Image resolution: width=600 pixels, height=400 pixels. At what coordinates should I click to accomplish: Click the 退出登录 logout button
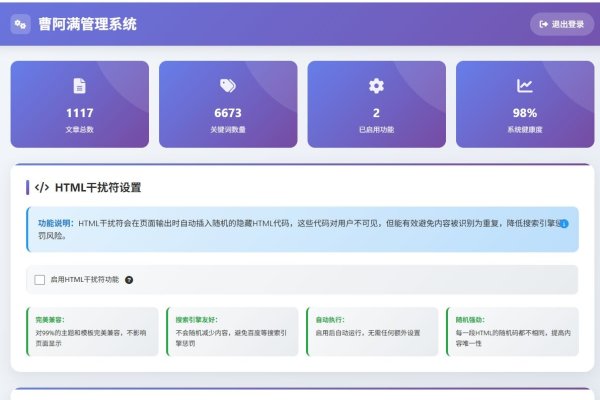tap(561, 24)
